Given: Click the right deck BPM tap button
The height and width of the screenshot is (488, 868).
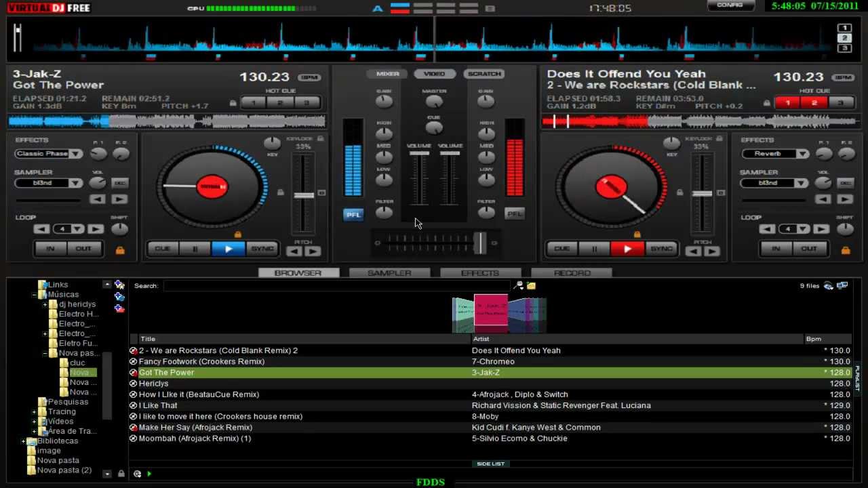Looking at the screenshot, I should (x=843, y=77).
